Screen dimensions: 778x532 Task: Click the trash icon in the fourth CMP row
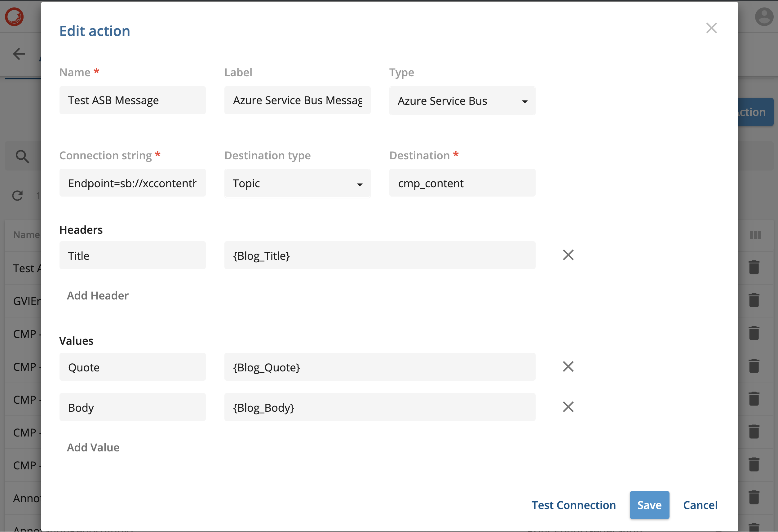(754, 431)
